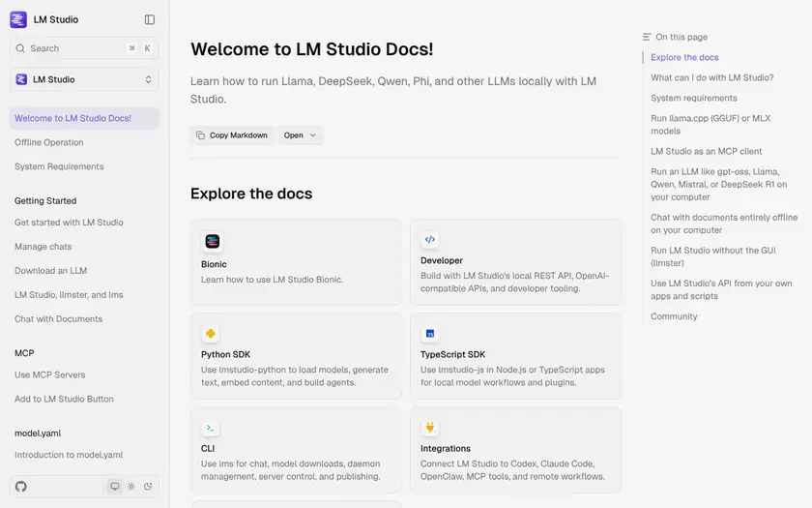Open the LM Studio docs section dropdown
The image size is (812, 508).
click(84, 79)
